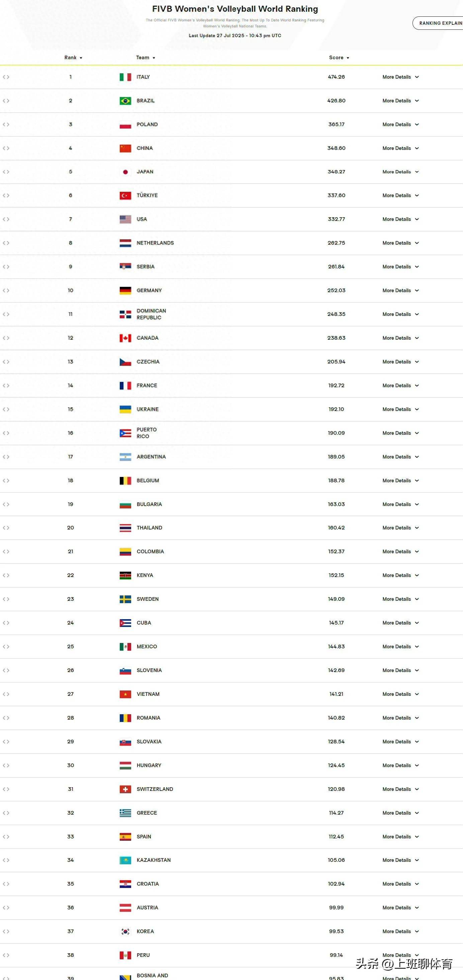
Task: Click the China flag icon
Action: [x=125, y=148]
